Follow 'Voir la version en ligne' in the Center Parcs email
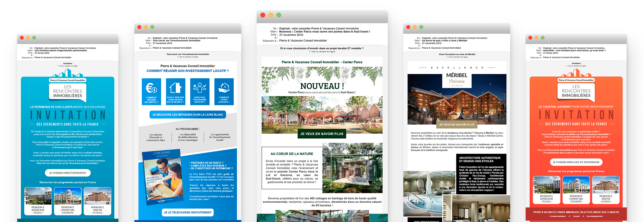The width and height of the screenshot is (644, 222). (x=322, y=52)
